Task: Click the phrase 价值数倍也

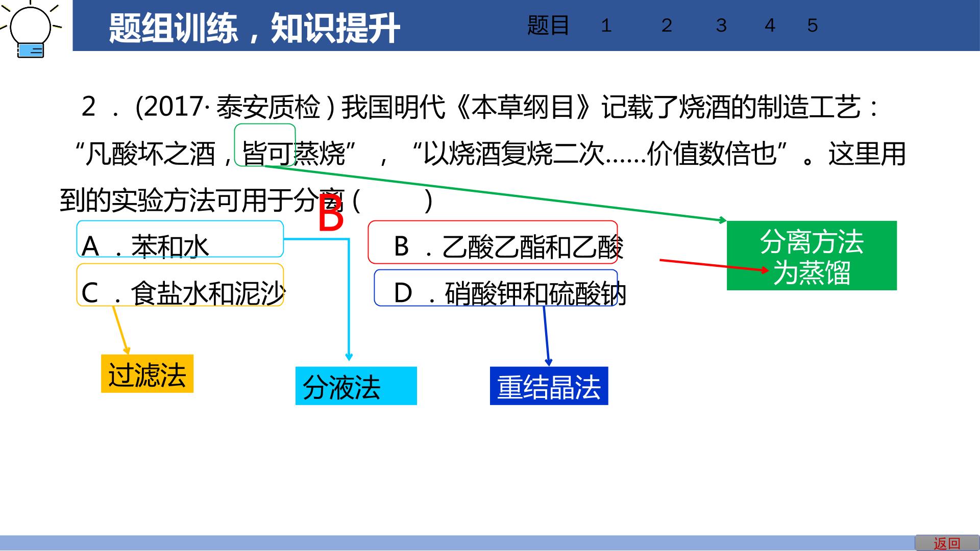Action: 712,153
